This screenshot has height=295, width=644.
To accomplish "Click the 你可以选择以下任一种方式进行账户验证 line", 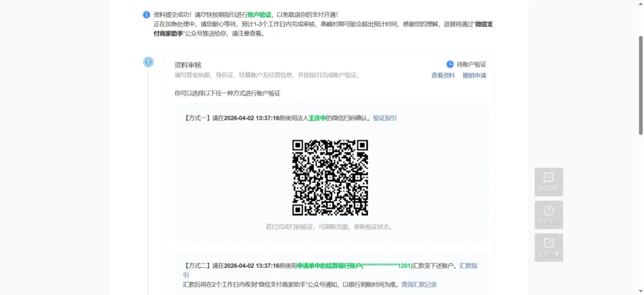I will click(227, 93).
